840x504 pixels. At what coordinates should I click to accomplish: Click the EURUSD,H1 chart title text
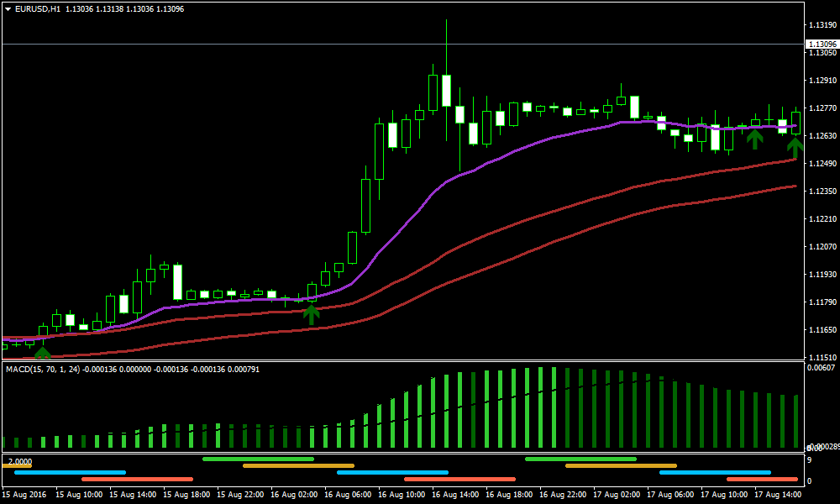37,8
